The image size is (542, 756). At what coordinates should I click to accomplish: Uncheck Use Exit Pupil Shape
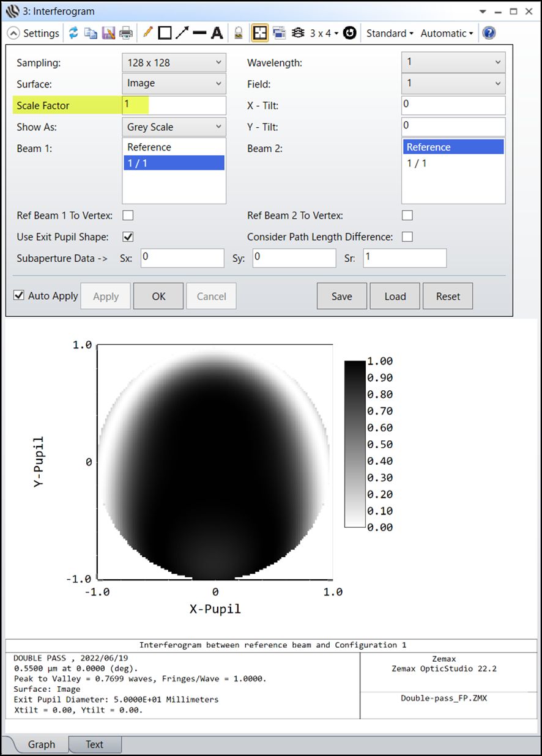pos(128,237)
